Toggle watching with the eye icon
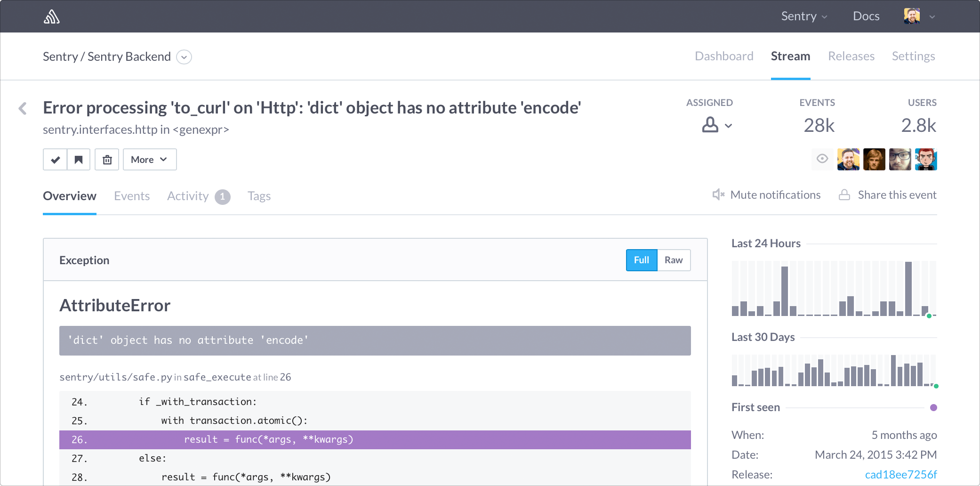 (x=822, y=159)
